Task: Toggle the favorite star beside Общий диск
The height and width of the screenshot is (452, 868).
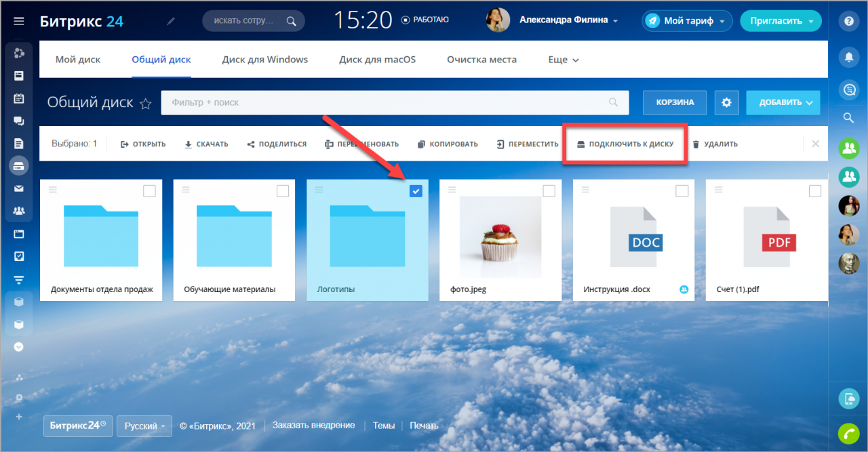Action: coord(145,103)
